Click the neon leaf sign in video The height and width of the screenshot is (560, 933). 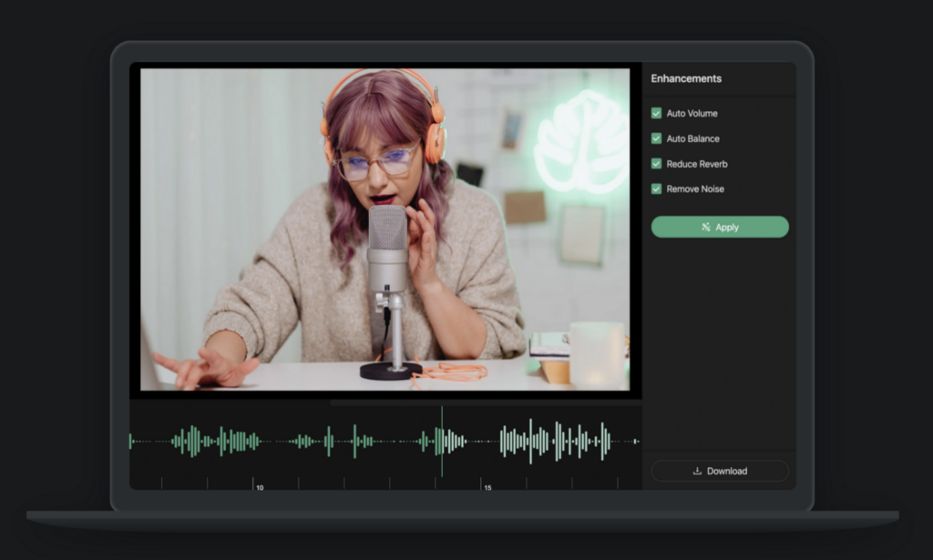tap(581, 141)
